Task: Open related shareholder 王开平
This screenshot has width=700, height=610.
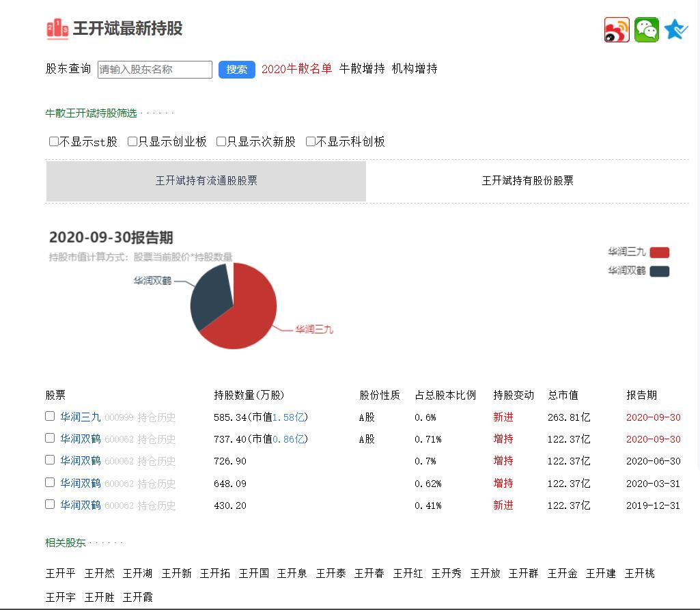Action: [x=60, y=573]
